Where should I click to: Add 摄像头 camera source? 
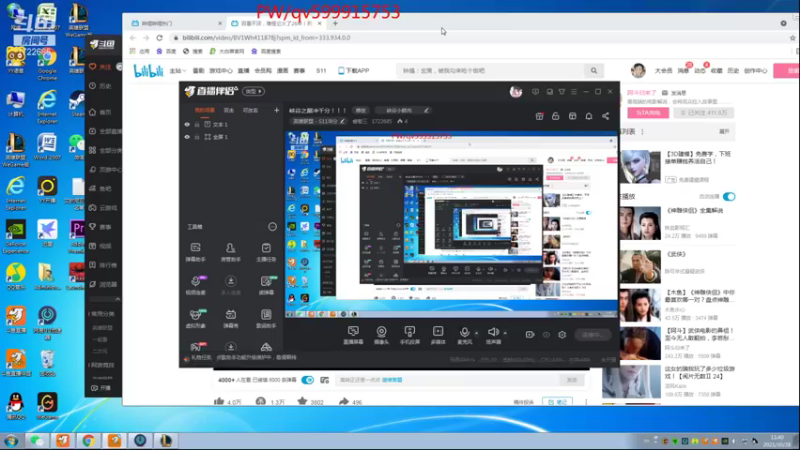(381, 335)
